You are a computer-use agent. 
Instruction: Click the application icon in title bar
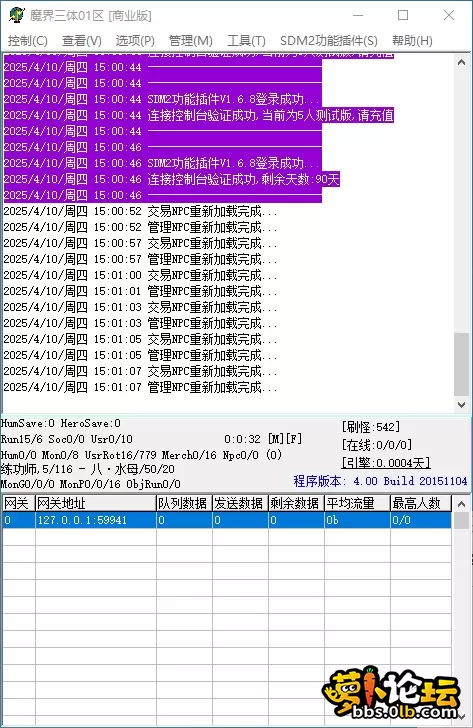(x=16, y=15)
